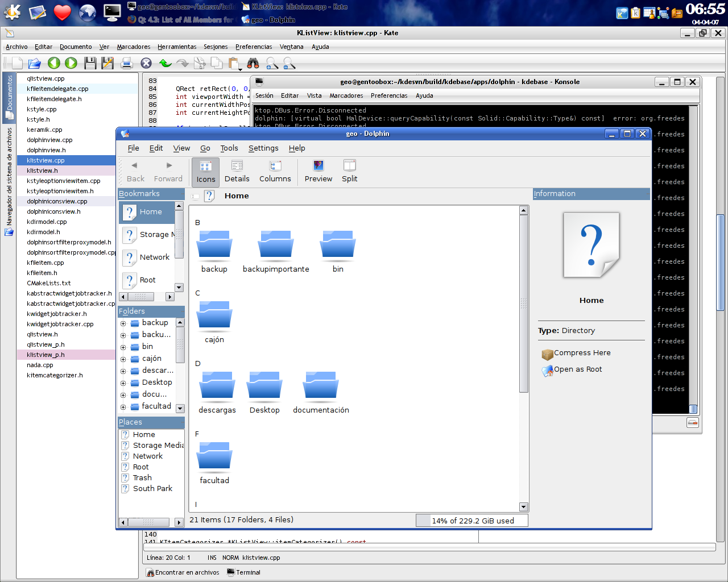The width and height of the screenshot is (728, 582).
Task: Expand the descar... folder in Folders tree
Action: coord(123,371)
